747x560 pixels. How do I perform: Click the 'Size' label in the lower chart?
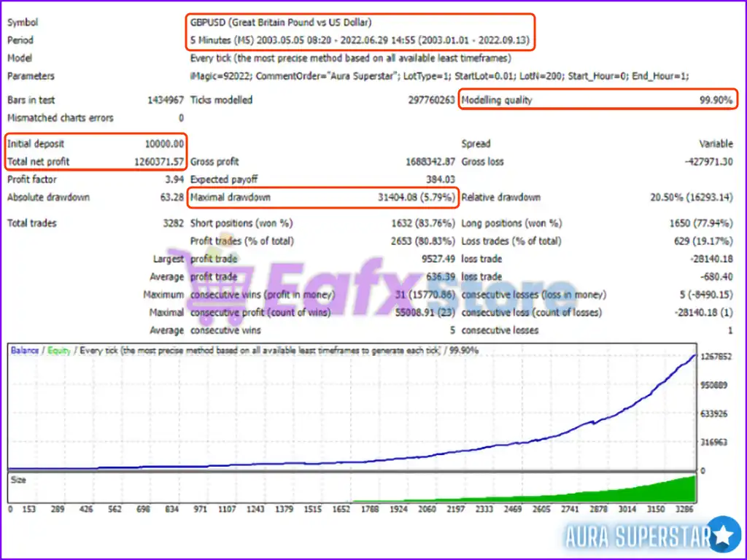click(18, 480)
